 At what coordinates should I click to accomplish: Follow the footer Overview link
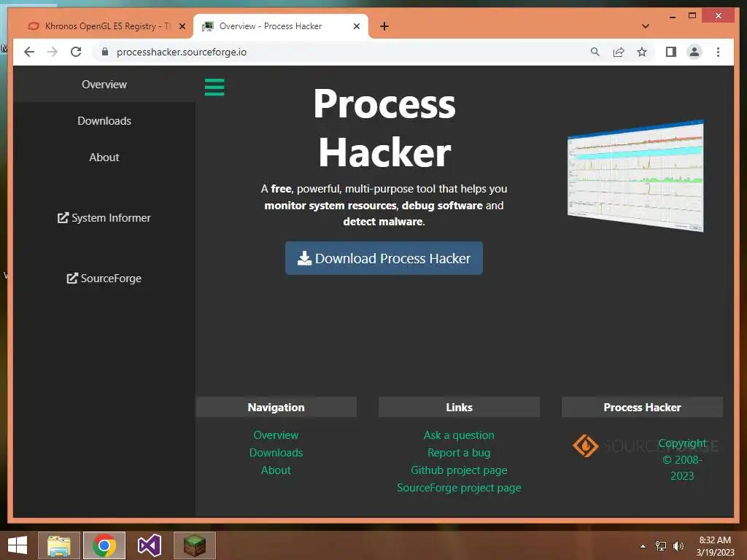pyautogui.click(x=276, y=435)
